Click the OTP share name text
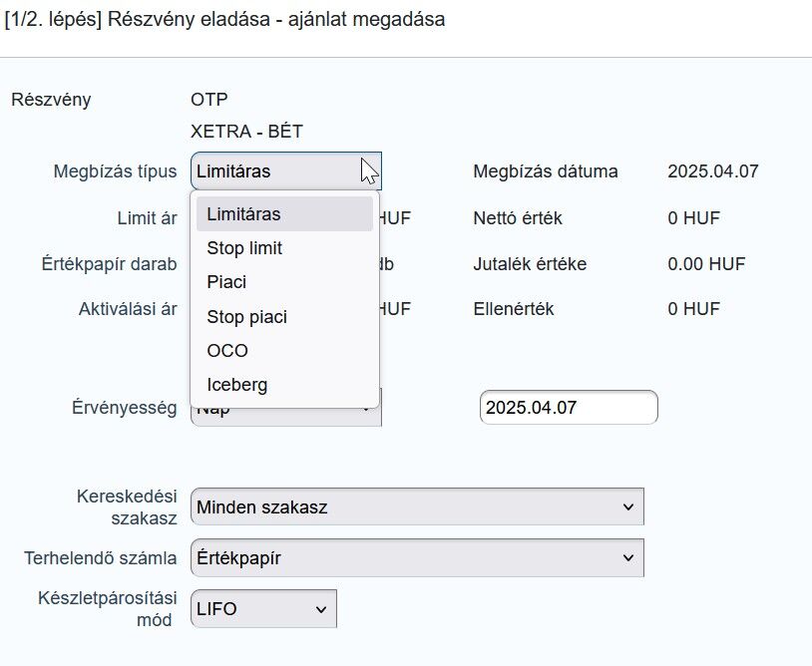The width and height of the screenshot is (812, 666). pos(209,99)
